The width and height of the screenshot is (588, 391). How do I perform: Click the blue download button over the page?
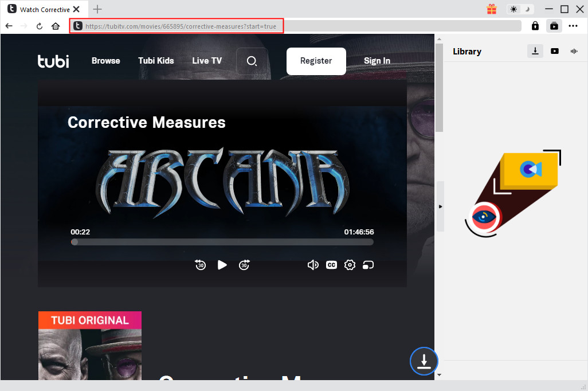(424, 361)
